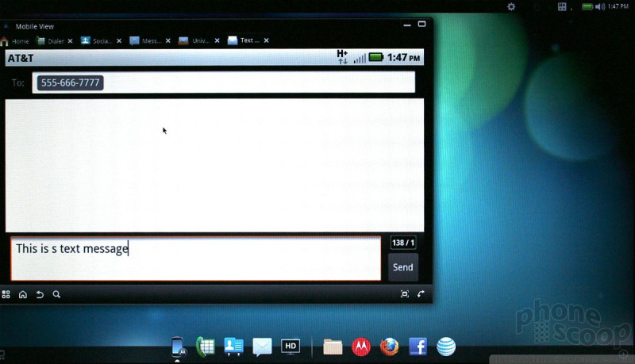
Task: Click the 1:47 PM clock in top bar
Action: coord(618,6)
